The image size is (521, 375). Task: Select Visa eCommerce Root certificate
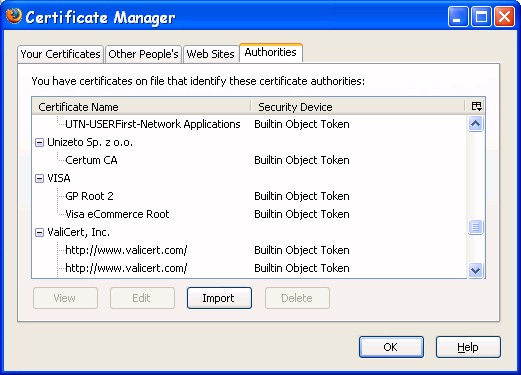(x=117, y=214)
